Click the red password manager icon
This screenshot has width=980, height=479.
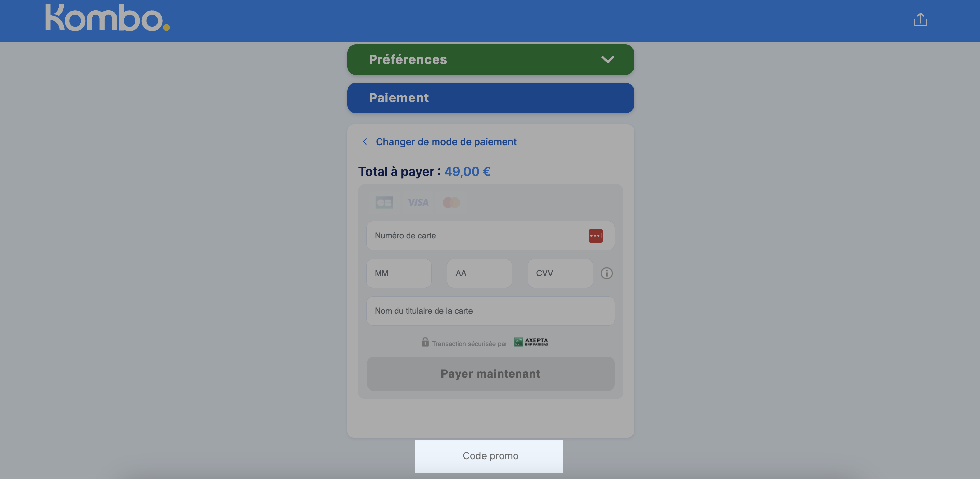[596, 235]
